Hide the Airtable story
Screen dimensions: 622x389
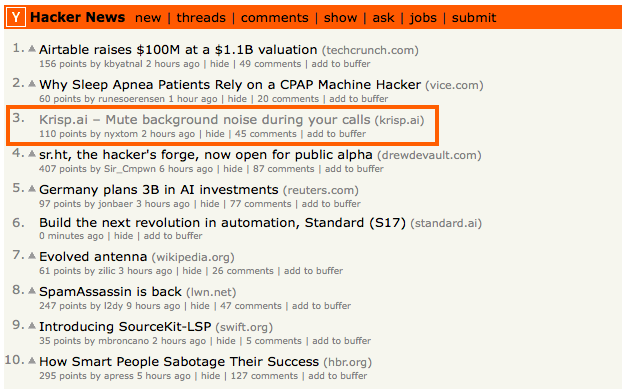(x=219, y=64)
